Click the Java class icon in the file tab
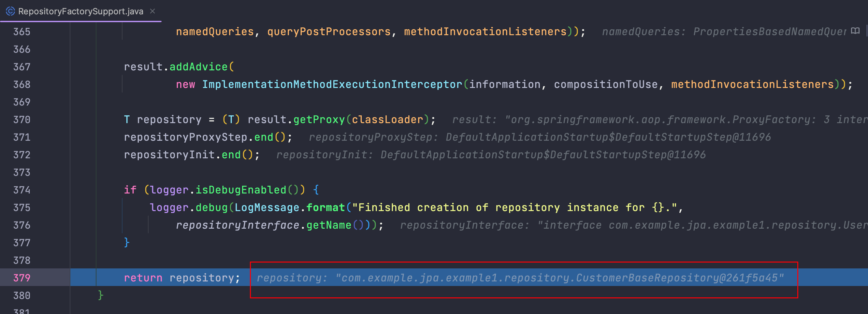The height and width of the screenshot is (314, 868). click(10, 12)
